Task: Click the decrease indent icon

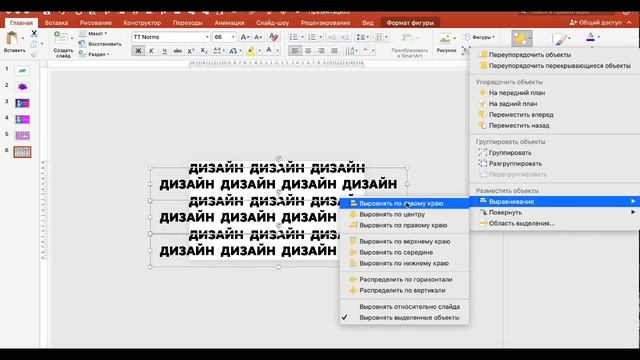Action: click(x=331, y=37)
